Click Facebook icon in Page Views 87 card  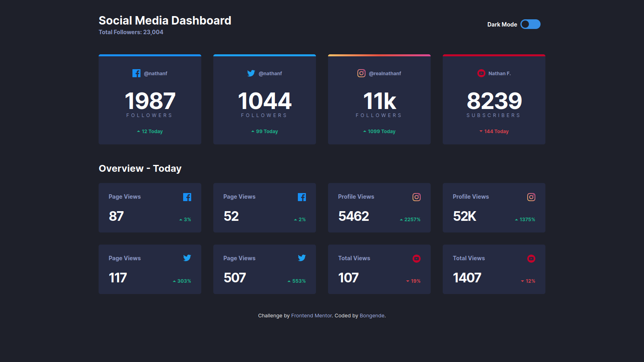coord(187,197)
